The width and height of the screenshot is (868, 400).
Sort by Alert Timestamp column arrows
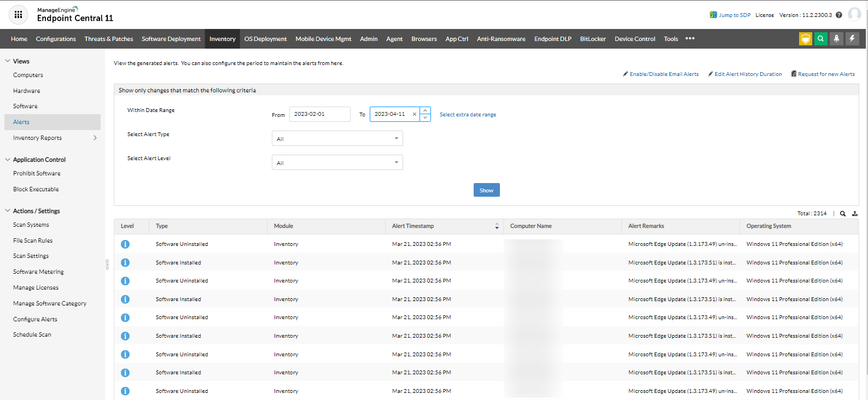497,226
